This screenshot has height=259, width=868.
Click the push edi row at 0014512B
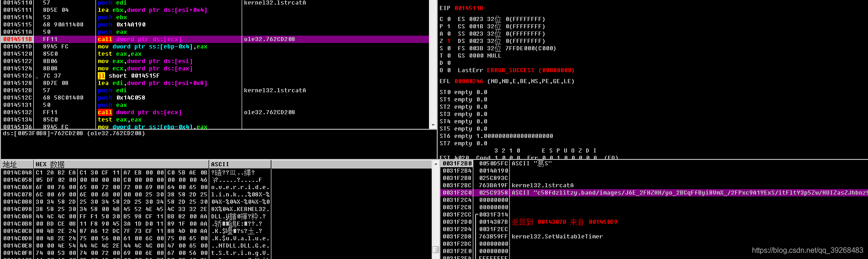215,90
